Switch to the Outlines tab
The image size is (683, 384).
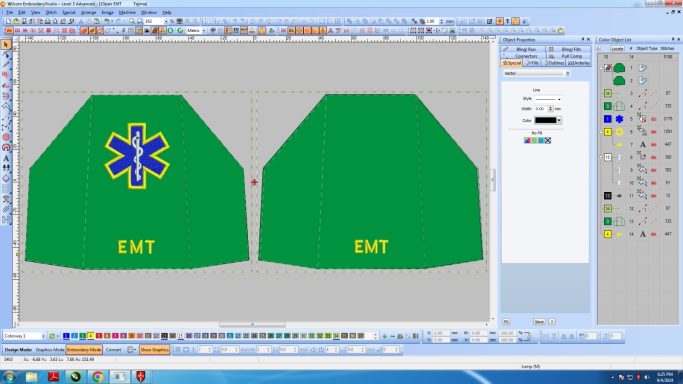[x=555, y=63]
